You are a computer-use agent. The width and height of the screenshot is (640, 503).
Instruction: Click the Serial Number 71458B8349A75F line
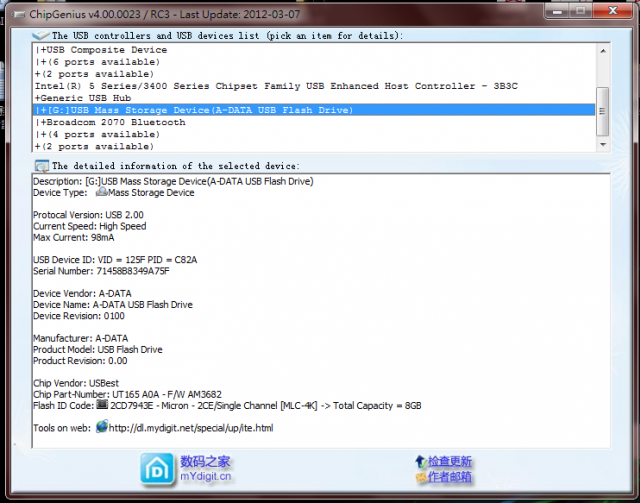click(x=101, y=271)
